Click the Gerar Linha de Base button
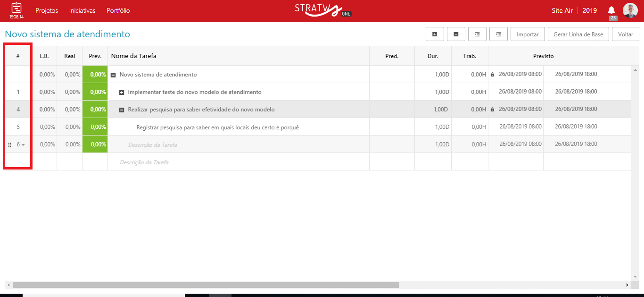This screenshot has height=297, width=644. tap(578, 34)
